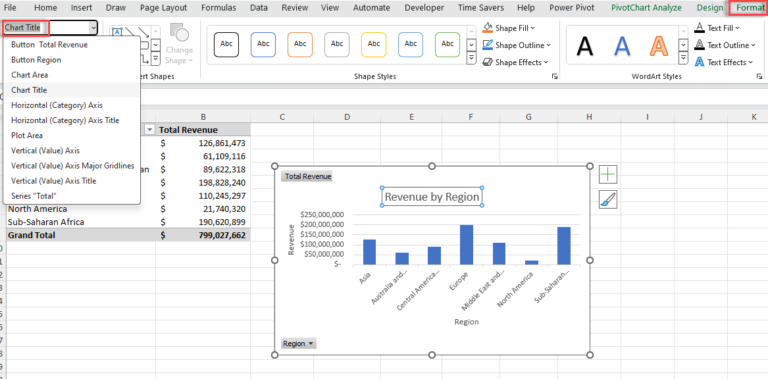Switch to the Home tab
Viewport: 768px width, 379px height.
click(46, 7)
